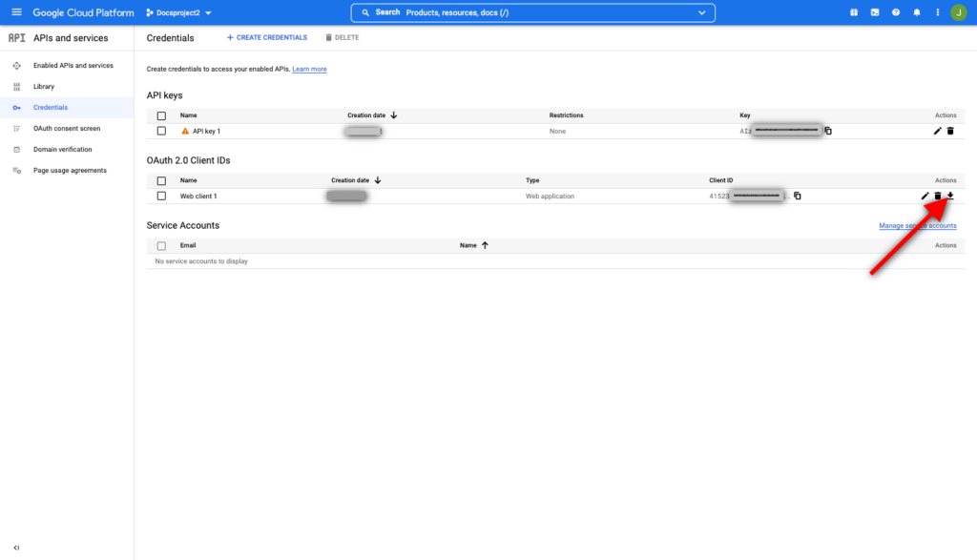Screen dimensions: 977x560
Task: Copy the API key value to the clipboard
Action: [828, 131]
